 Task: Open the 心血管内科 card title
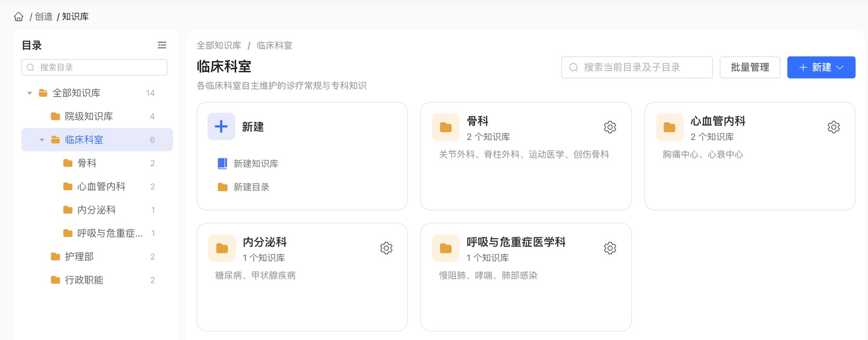(718, 121)
